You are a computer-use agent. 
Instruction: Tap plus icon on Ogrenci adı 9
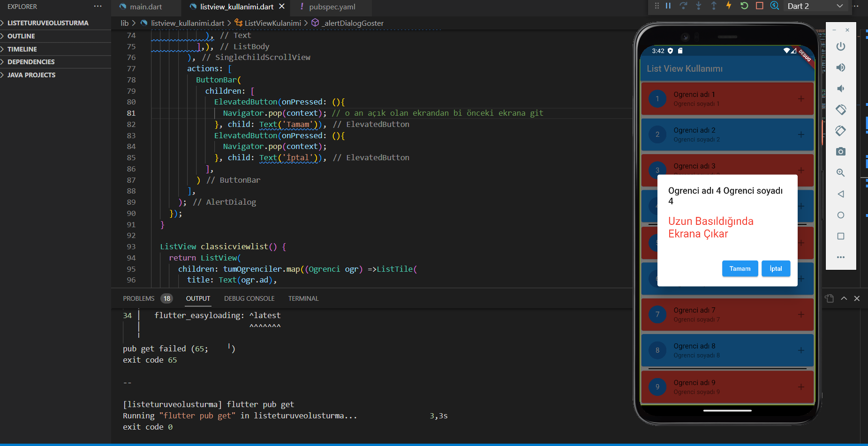tap(801, 387)
